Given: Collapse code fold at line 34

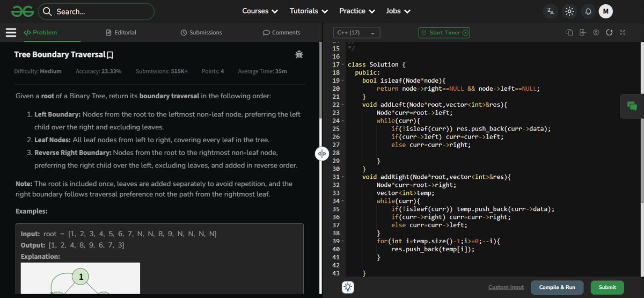Looking at the screenshot, I should [342, 201].
